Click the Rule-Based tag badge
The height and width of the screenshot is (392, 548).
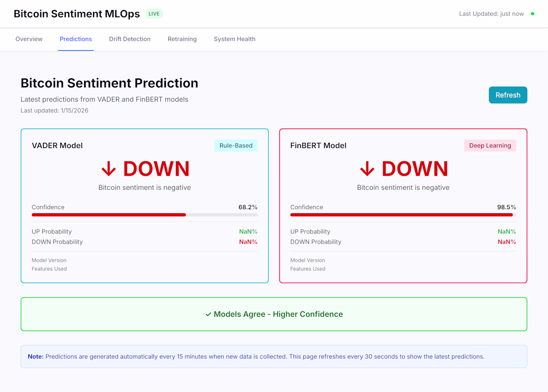[x=236, y=145]
